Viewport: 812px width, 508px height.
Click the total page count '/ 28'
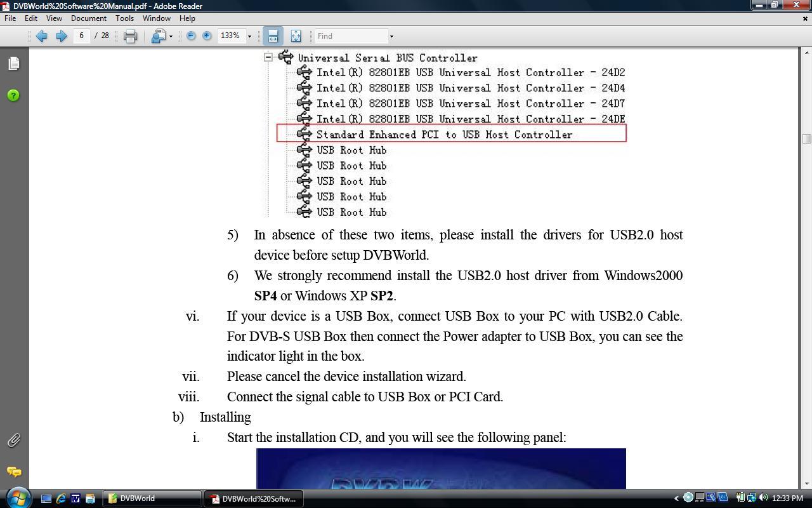tap(101, 36)
